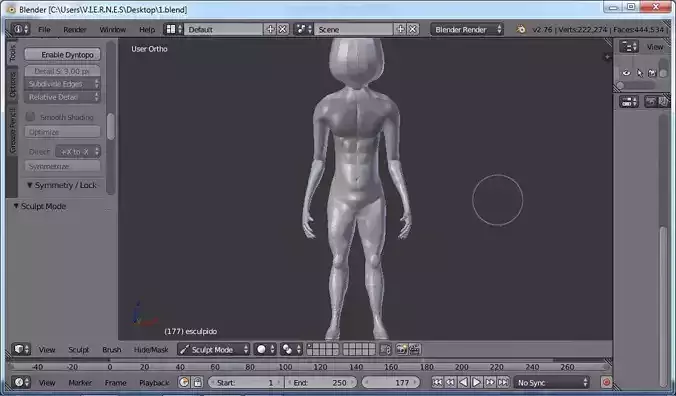This screenshot has width=676, height=396.
Task: Open the Brush menu
Action: (x=112, y=349)
